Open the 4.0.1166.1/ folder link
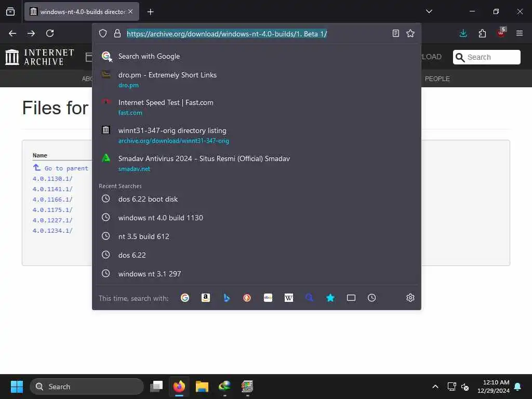 tap(52, 199)
